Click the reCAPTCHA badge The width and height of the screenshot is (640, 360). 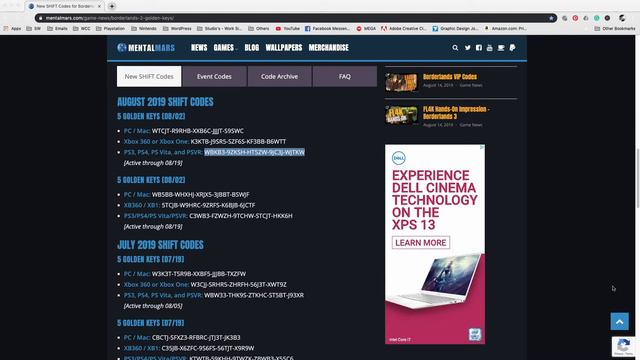(624, 347)
